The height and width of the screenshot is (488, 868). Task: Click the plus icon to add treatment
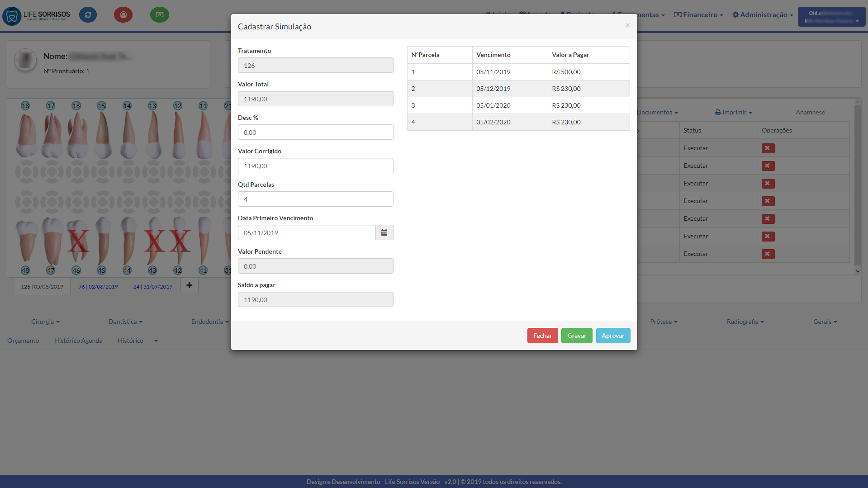[190, 285]
